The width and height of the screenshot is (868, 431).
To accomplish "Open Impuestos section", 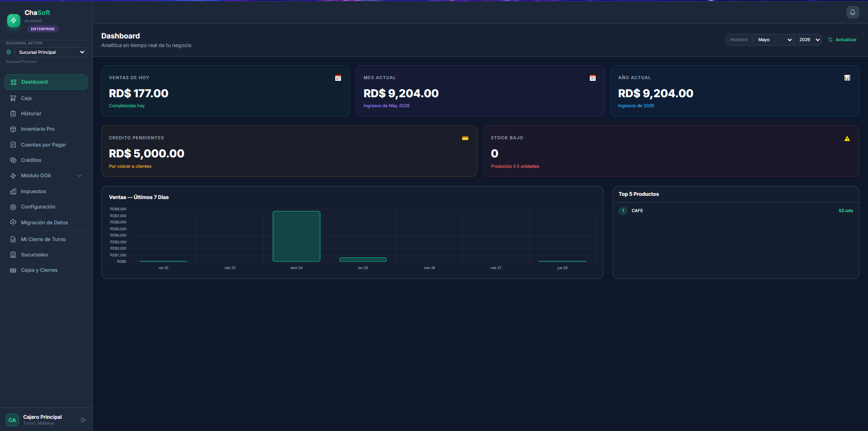I will click(46, 191).
